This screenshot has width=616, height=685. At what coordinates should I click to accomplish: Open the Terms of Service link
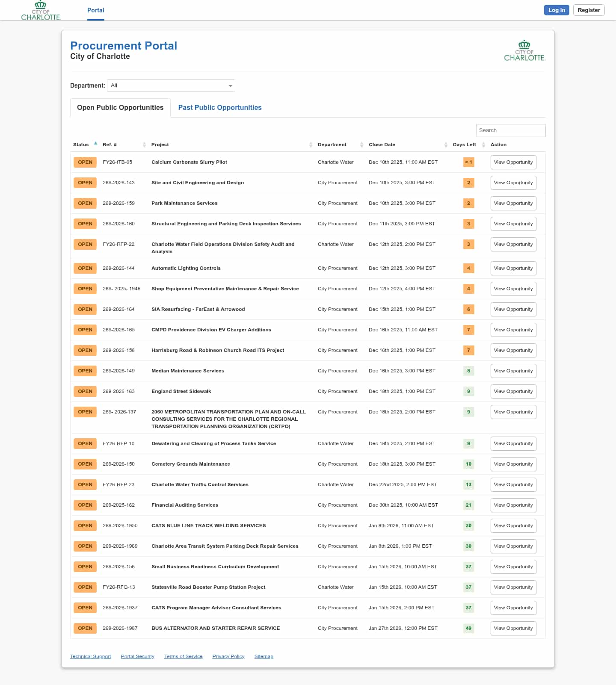[x=184, y=656]
